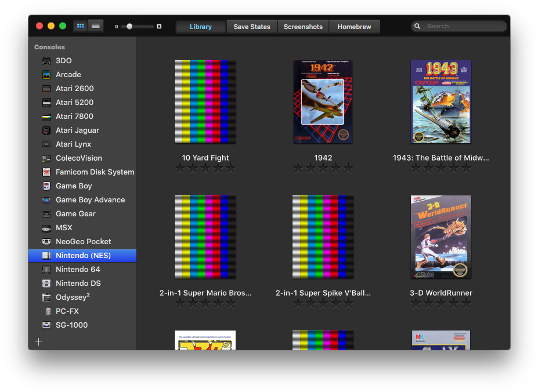Add a new collection with plus button
The image size is (538, 392).
pos(39,342)
